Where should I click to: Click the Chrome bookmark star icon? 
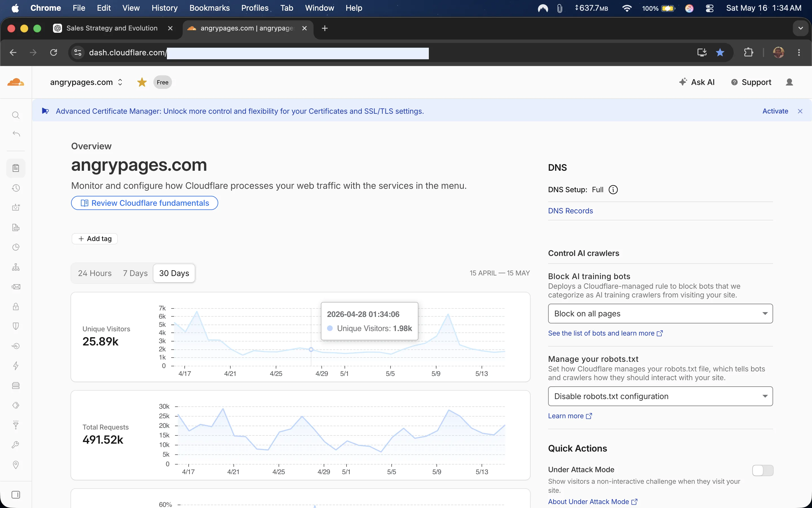(720, 52)
